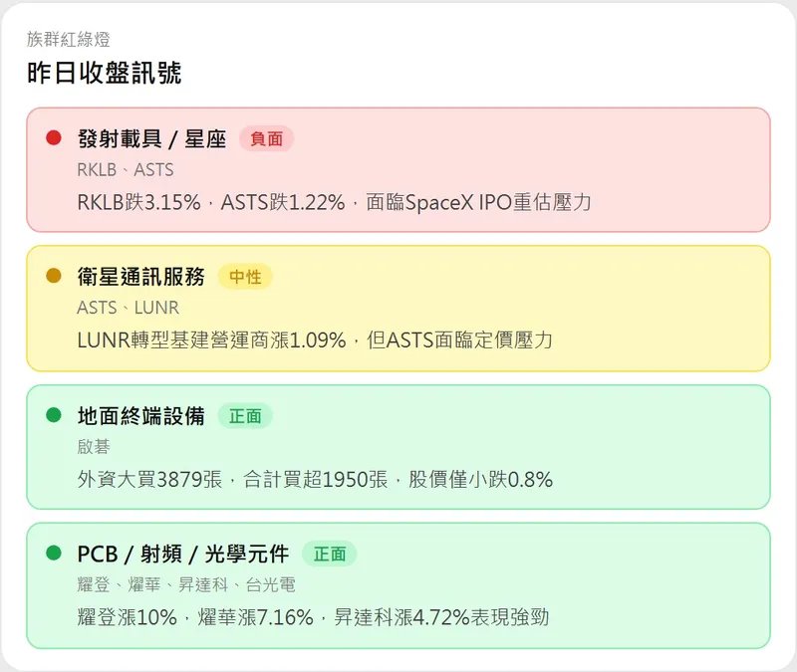Click the 耀登、燿華、昇達科、台光電 stock list
Image resolution: width=797 pixels, height=672 pixels.
[x=185, y=585]
